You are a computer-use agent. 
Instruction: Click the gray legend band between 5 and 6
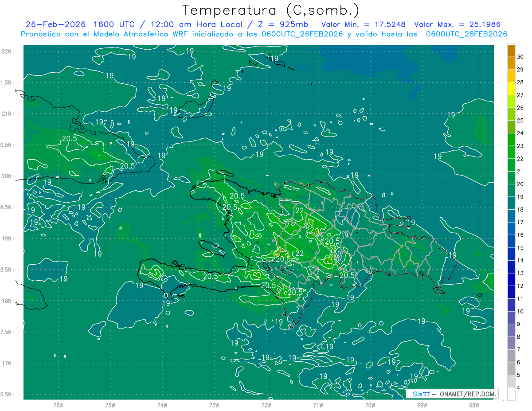pos(511,368)
